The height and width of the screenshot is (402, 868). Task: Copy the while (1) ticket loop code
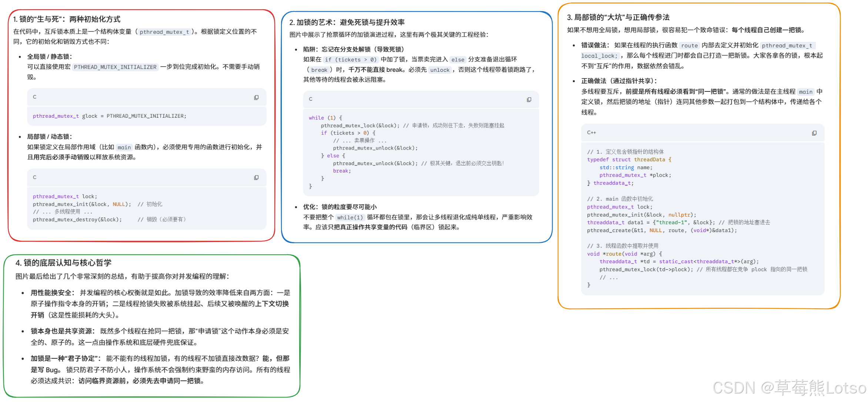click(529, 100)
